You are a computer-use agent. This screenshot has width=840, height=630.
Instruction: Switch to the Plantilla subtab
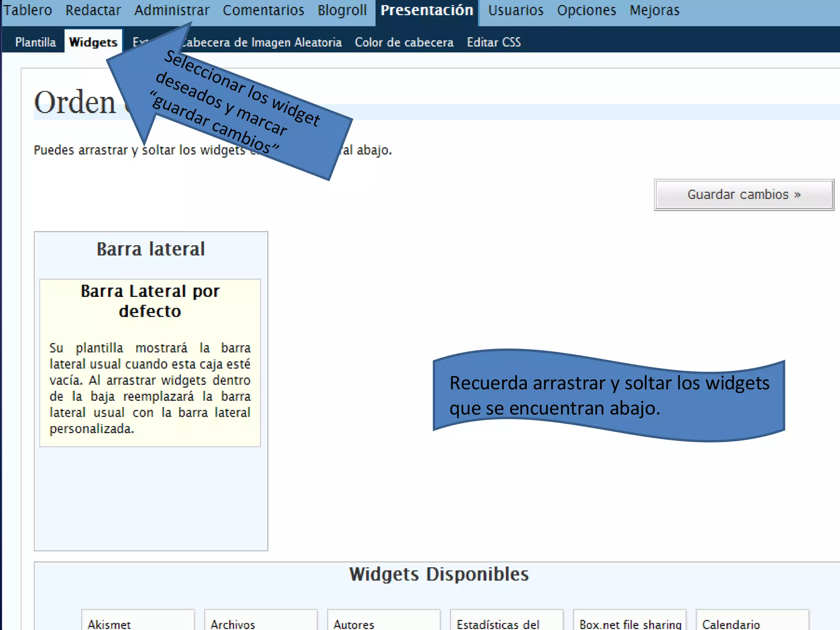point(36,42)
